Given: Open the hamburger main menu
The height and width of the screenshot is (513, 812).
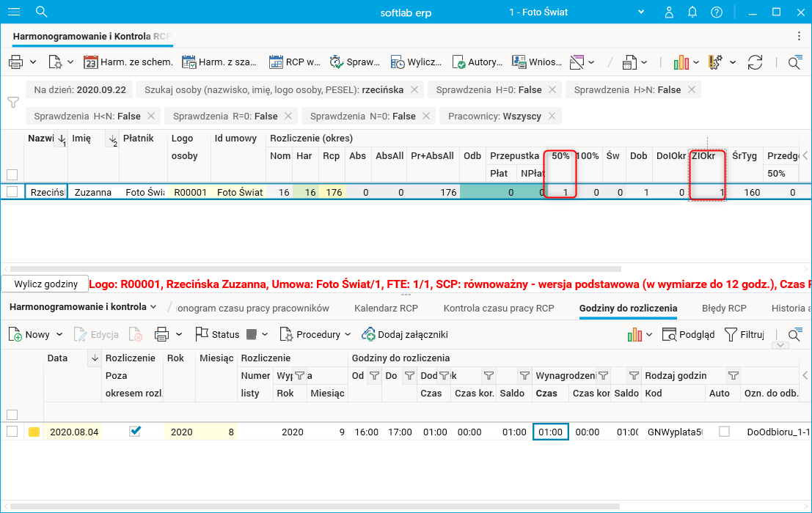Looking at the screenshot, I should pos(14,12).
